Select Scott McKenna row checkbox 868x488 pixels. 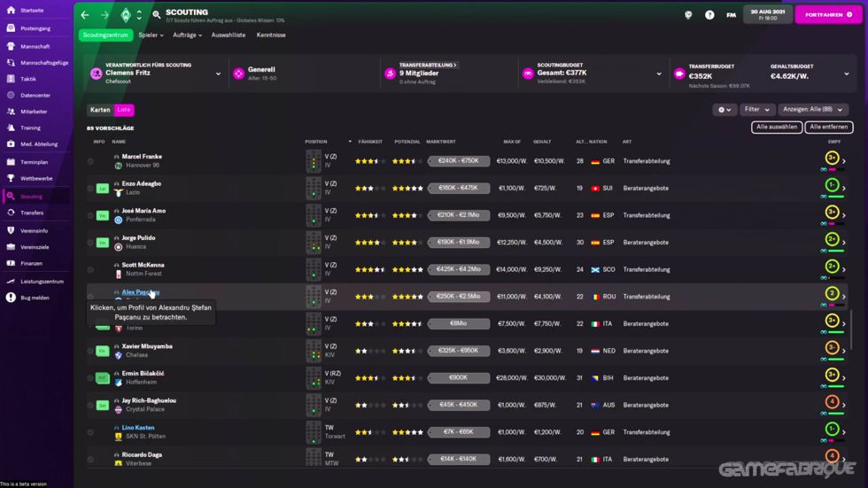(90, 269)
